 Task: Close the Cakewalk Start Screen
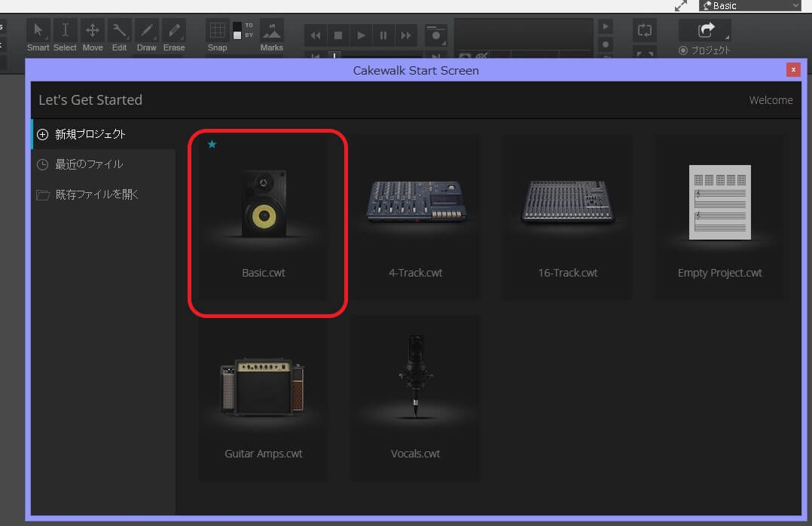pos(793,69)
